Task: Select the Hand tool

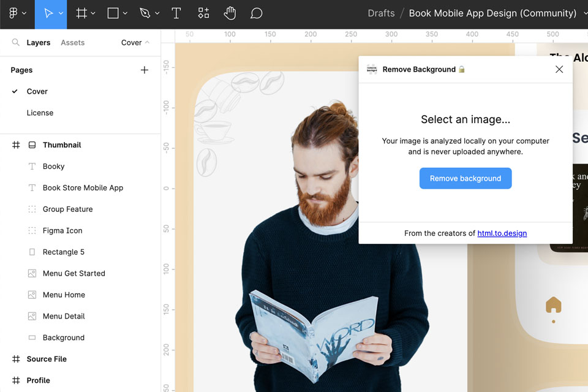Action: point(230,13)
